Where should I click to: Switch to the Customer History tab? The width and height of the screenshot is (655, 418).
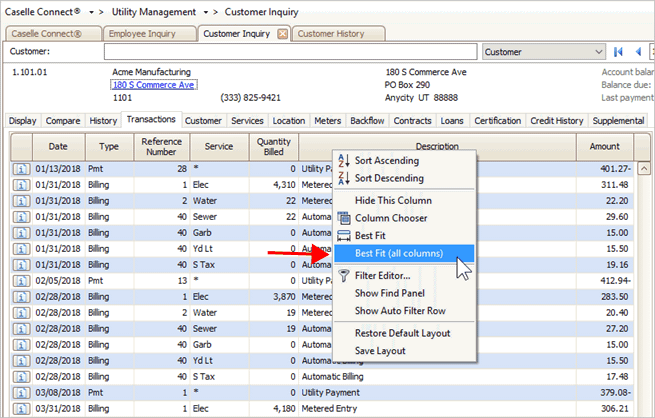pos(338,34)
